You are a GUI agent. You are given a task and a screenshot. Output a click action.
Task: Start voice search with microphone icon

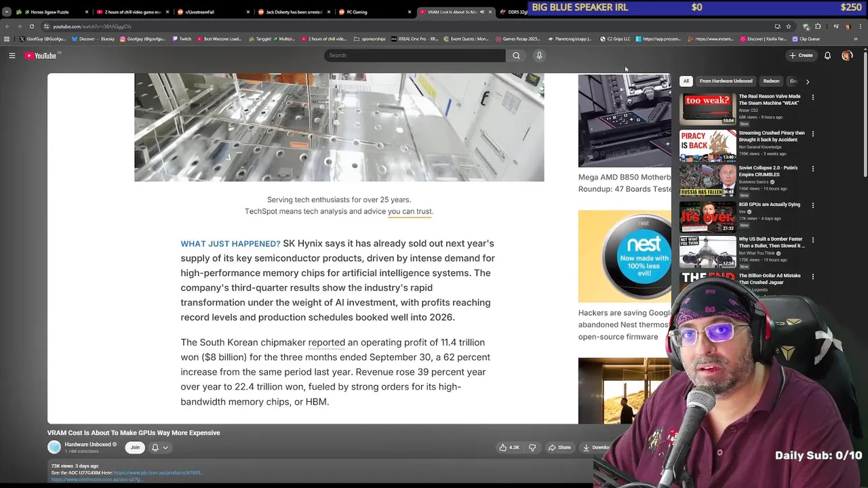[539, 56]
